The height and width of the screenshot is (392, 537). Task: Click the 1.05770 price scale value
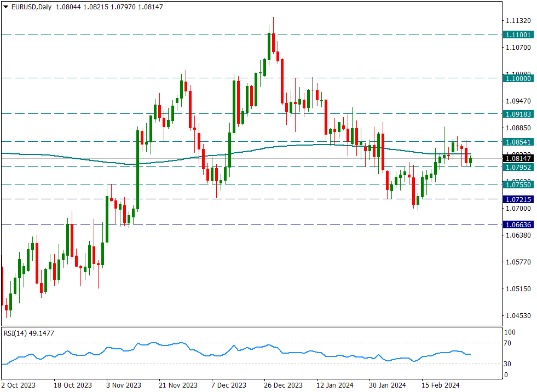[x=518, y=262]
